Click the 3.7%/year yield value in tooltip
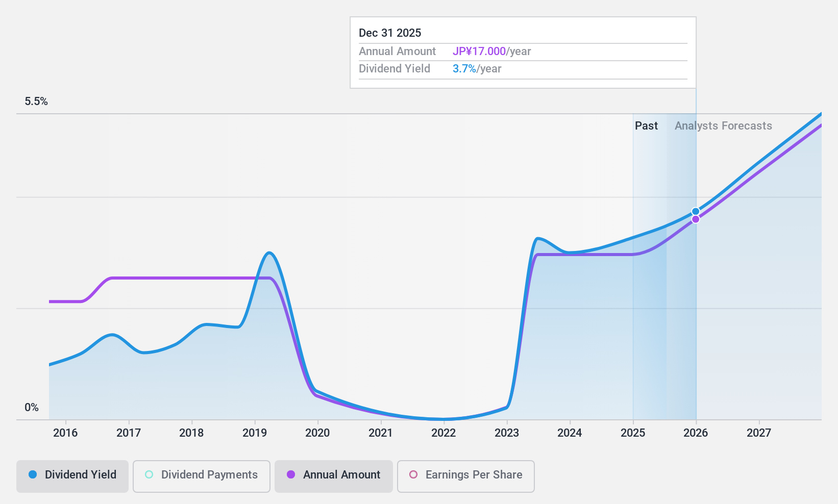The image size is (838, 504). coord(477,69)
